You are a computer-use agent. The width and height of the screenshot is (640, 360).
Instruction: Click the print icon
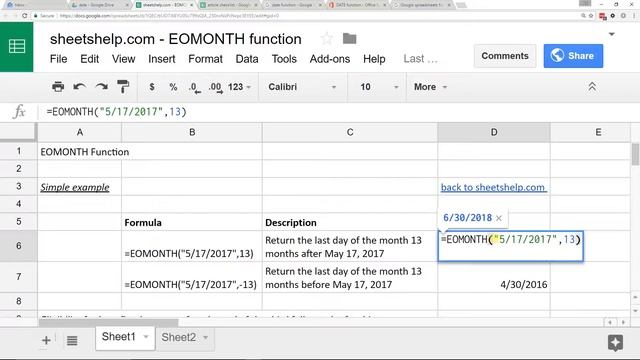click(x=58, y=87)
